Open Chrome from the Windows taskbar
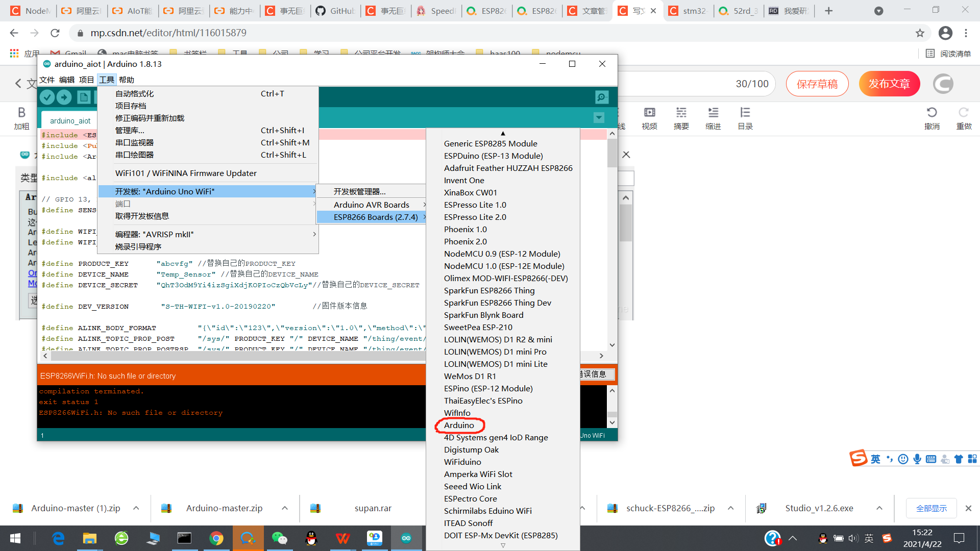This screenshot has width=980, height=551. click(216, 538)
